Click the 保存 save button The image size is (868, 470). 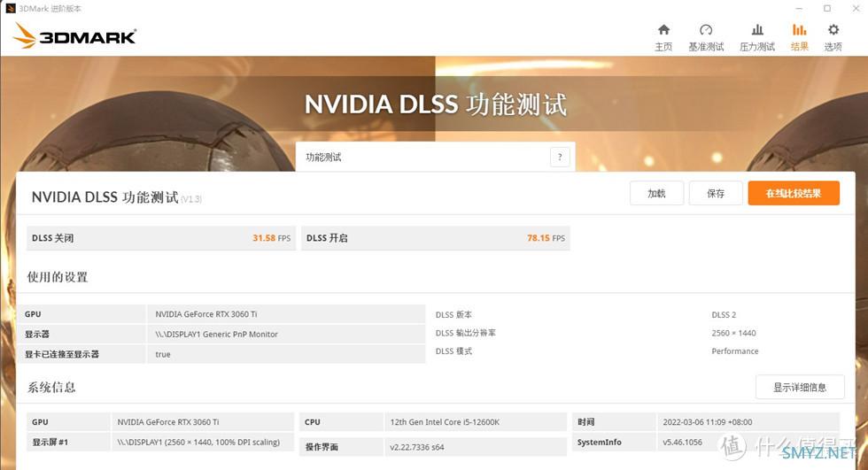716,194
